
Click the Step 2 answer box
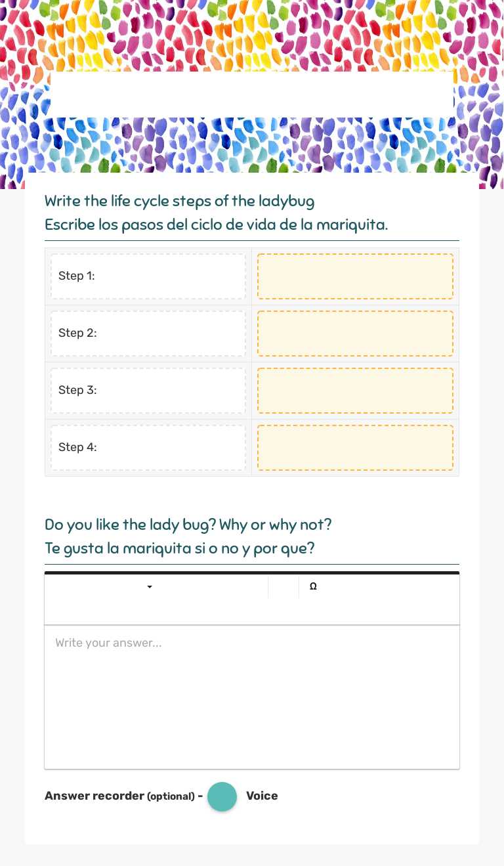355,334
